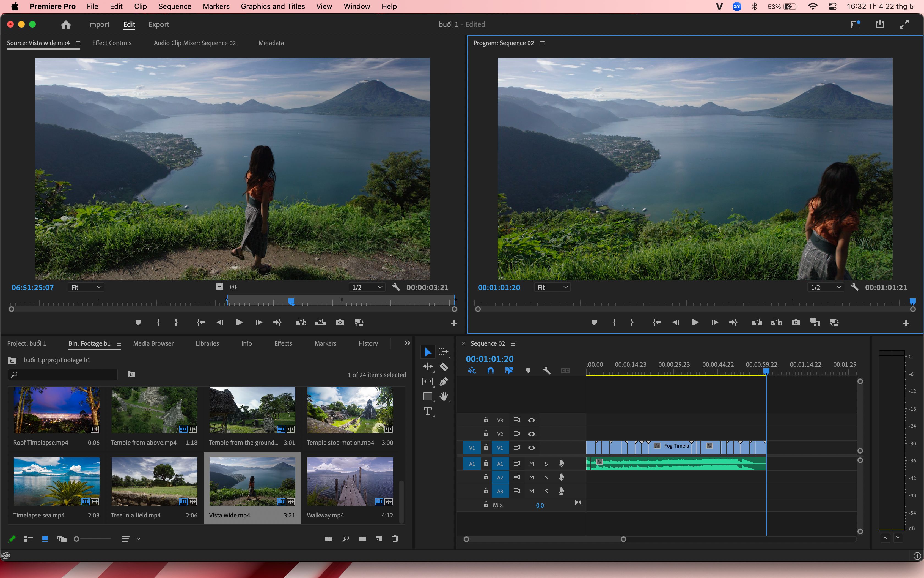Mute the A1 audio track
The image size is (924, 578).
click(531, 464)
